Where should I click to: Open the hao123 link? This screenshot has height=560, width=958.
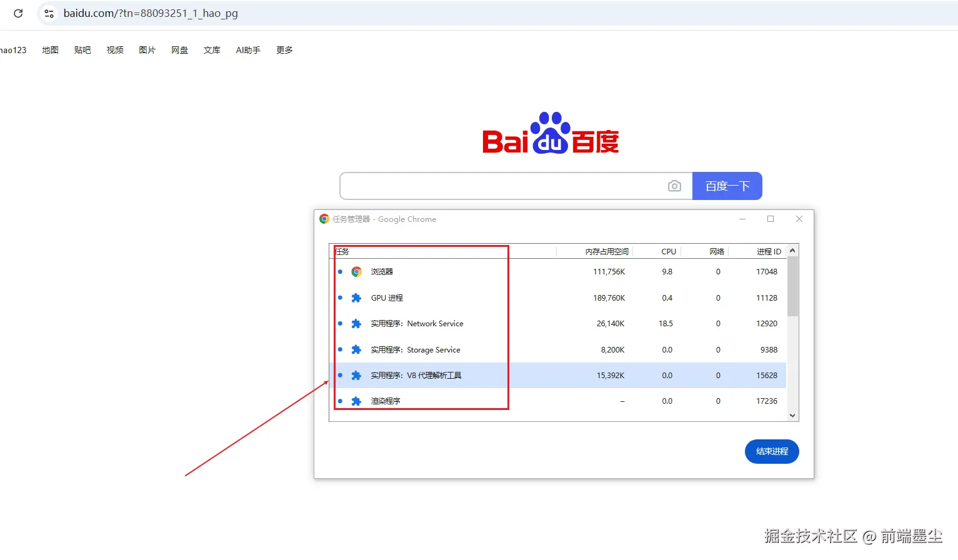point(13,50)
